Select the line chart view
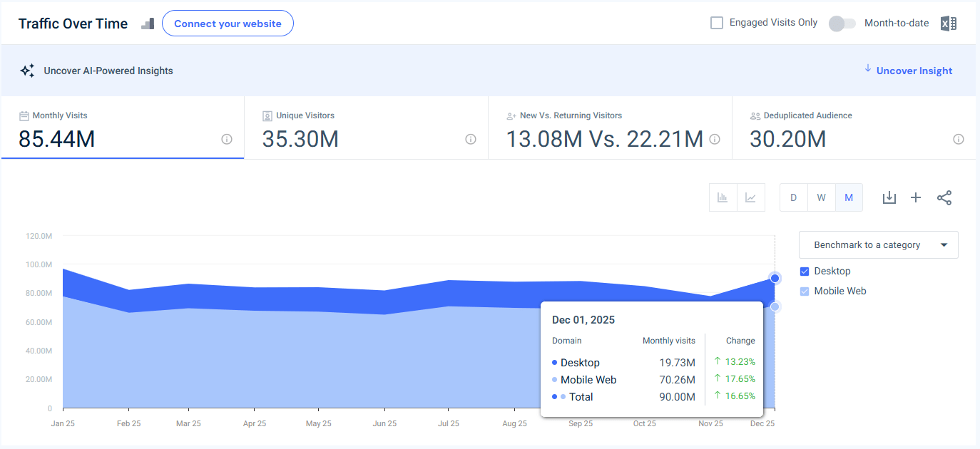 (x=750, y=197)
